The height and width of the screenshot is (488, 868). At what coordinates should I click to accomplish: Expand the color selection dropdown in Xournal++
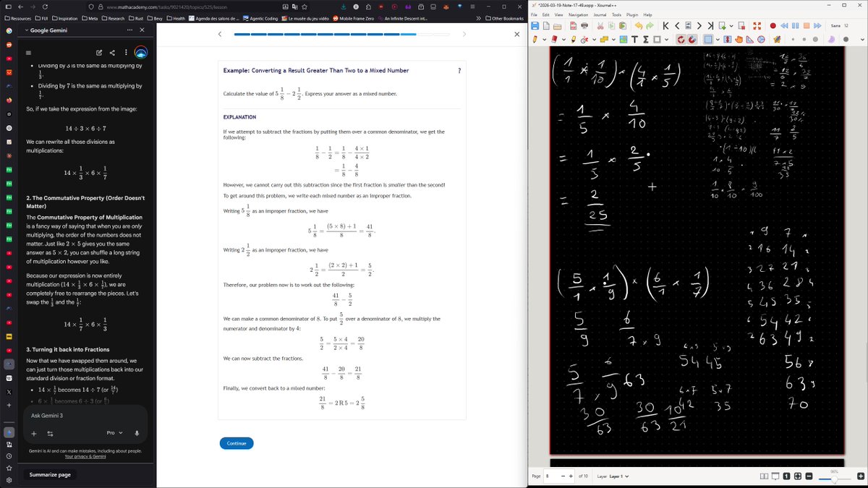[862, 40]
